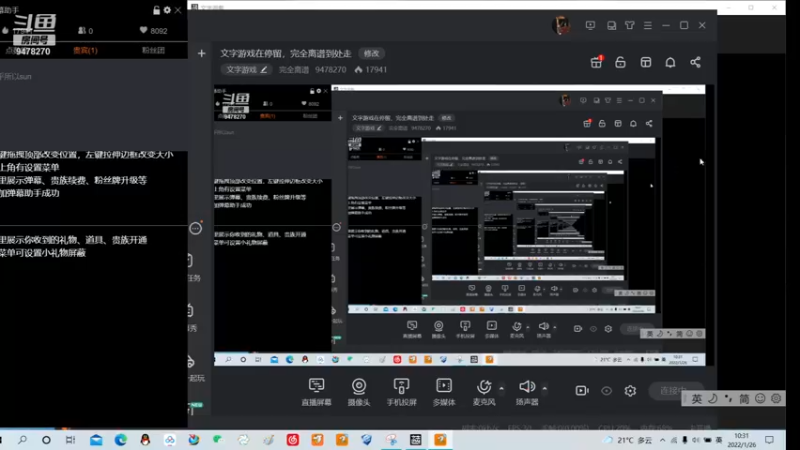This screenshot has height=450, width=800.
Task: Open the gift box icon with red badge
Action: (x=596, y=62)
